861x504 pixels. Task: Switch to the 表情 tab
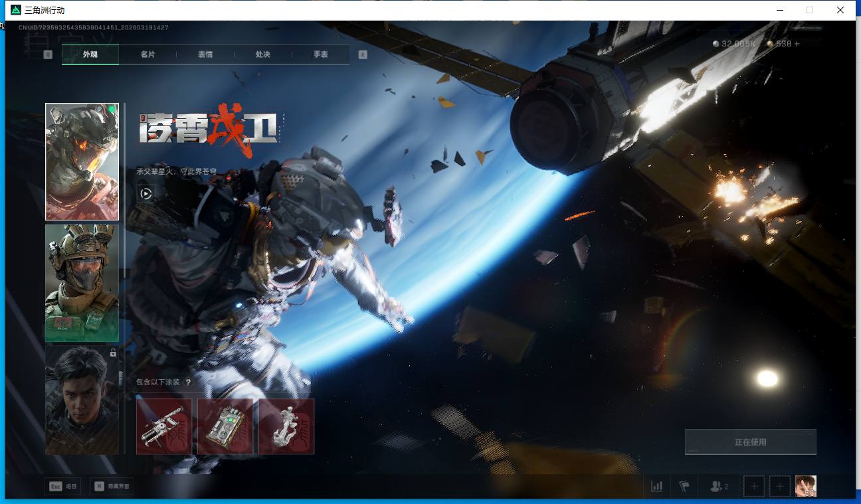(205, 54)
